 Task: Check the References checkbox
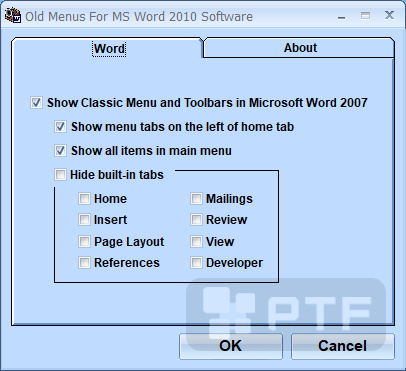(x=84, y=263)
